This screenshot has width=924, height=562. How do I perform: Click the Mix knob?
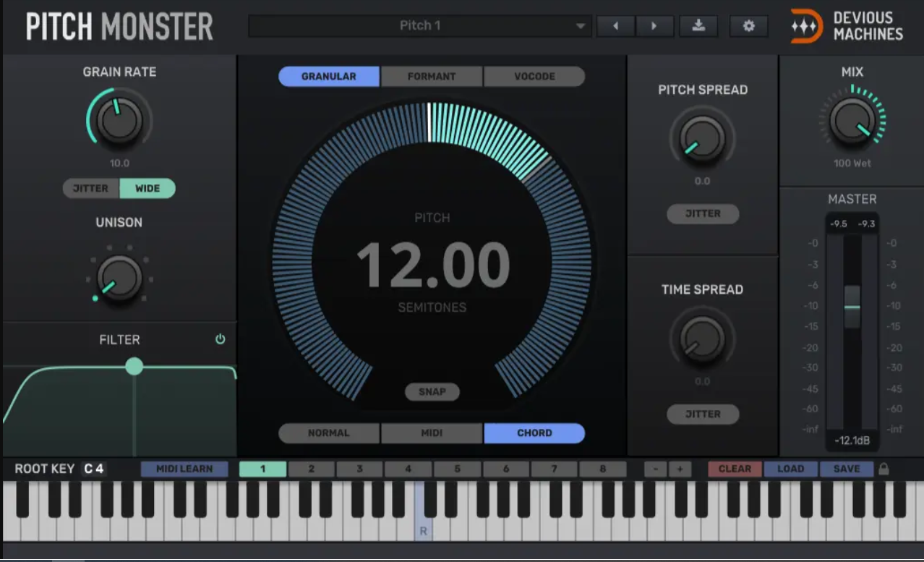pyautogui.click(x=852, y=120)
